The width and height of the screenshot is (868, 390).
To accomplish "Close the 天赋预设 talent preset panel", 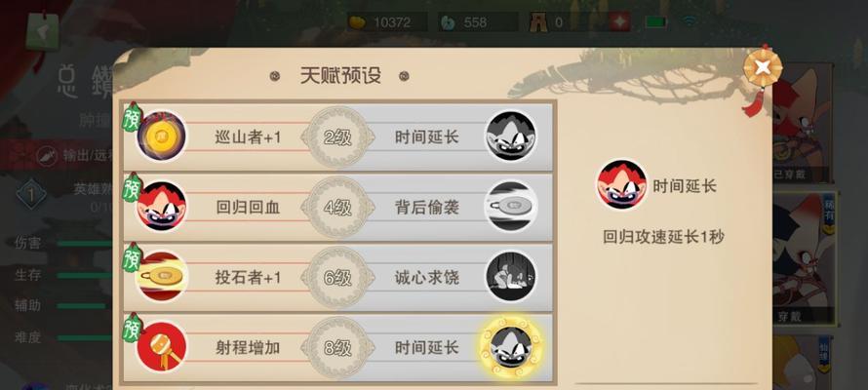I will coord(763,67).
